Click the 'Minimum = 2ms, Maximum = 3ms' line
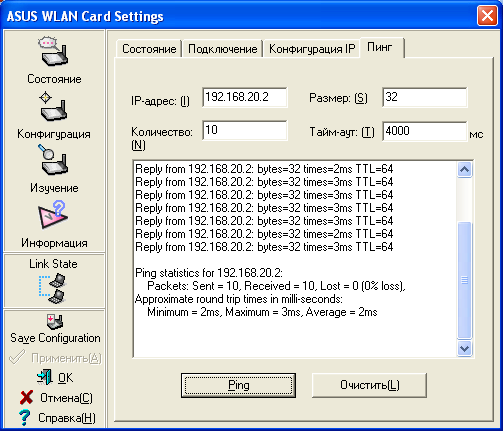 click(x=262, y=312)
